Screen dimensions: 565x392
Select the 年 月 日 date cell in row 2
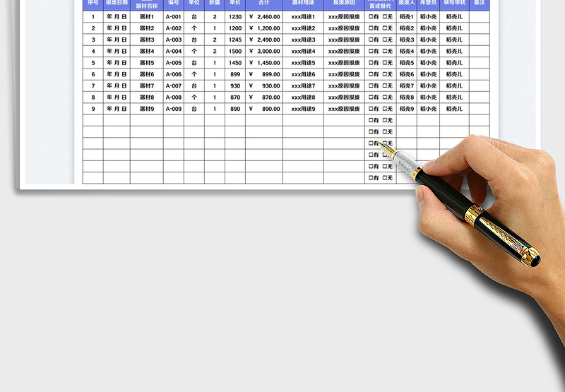pyautogui.click(x=117, y=28)
